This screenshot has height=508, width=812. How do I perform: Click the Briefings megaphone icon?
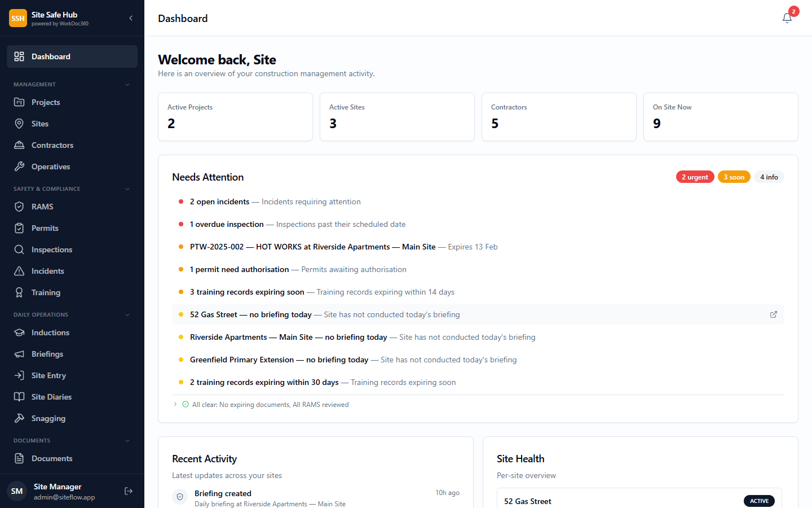point(19,354)
